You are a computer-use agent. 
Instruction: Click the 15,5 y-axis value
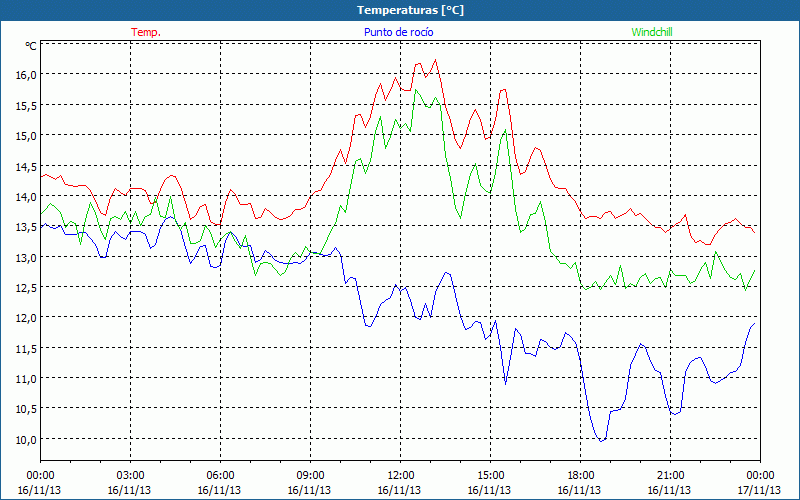(x=27, y=105)
